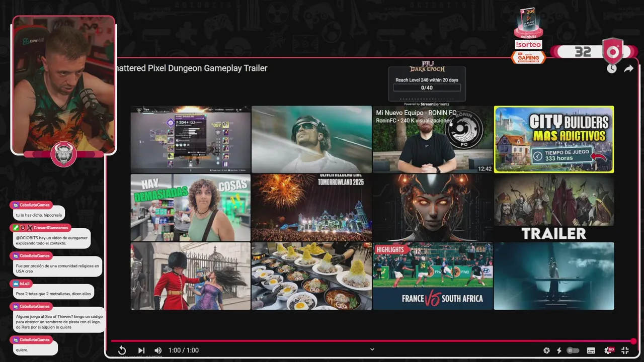Open the Hay Demasiadas Cosas supermarket video

click(x=190, y=208)
